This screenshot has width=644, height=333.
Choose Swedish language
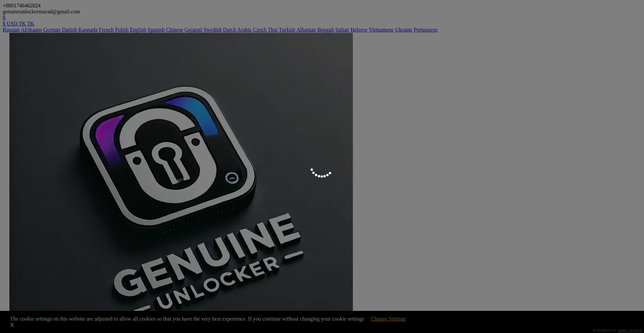click(212, 30)
